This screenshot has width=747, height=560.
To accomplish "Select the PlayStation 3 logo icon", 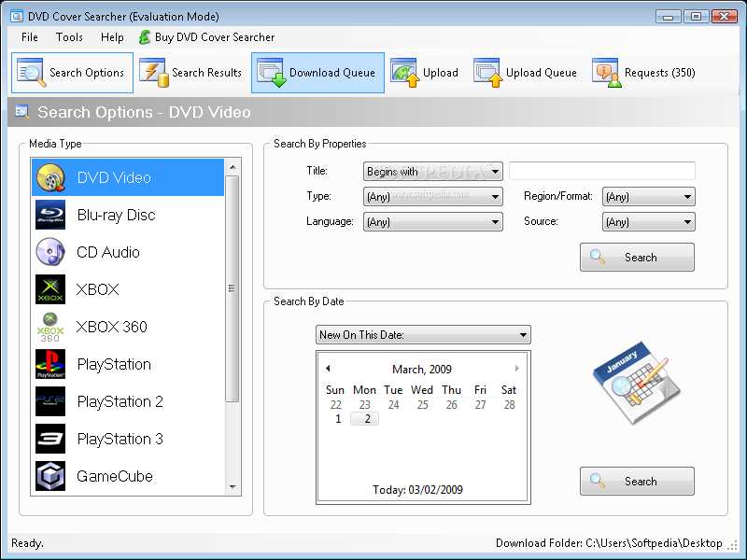I will click(x=50, y=439).
